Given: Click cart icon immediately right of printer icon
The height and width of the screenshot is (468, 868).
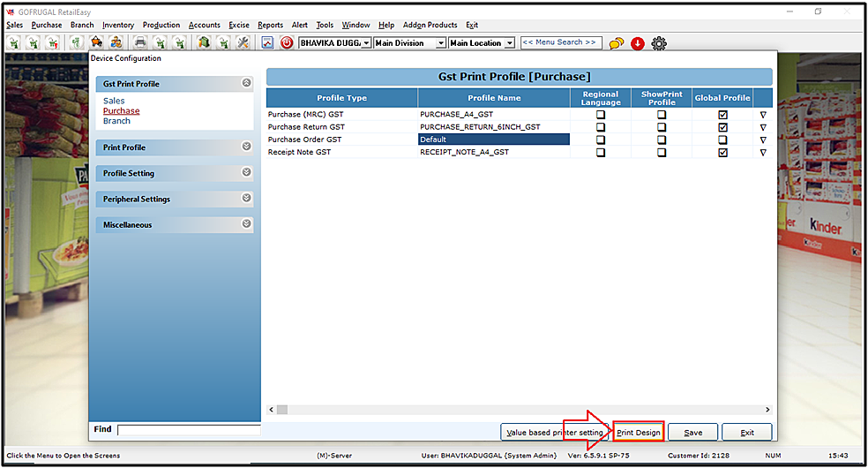Looking at the screenshot, I should tap(160, 42).
